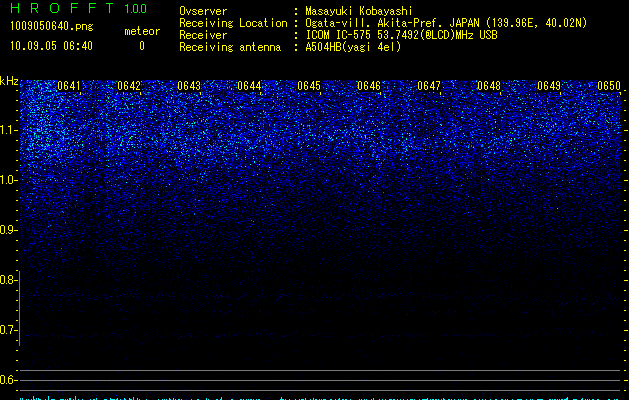Click the Ovserver label

(x=203, y=11)
